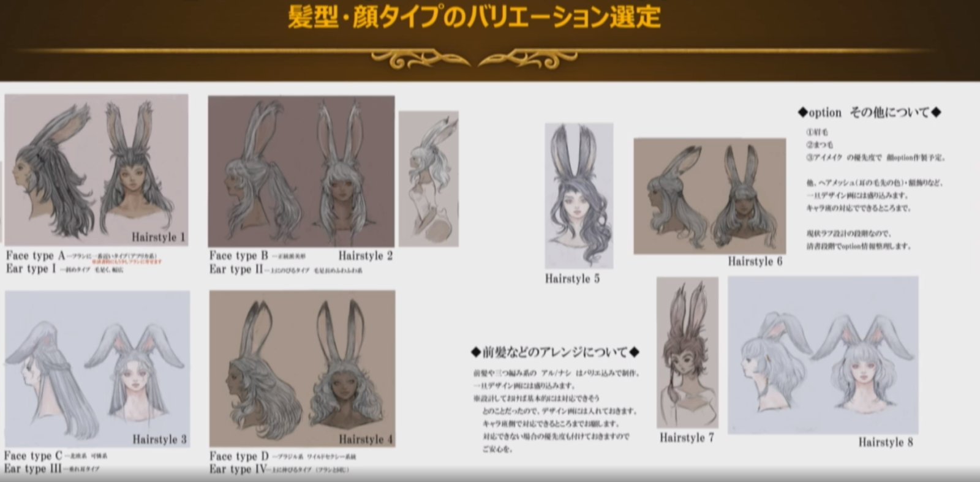Click the Hairstyle 8 concept sketch
This screenshot has width=980, height=482.
[823, 355]
